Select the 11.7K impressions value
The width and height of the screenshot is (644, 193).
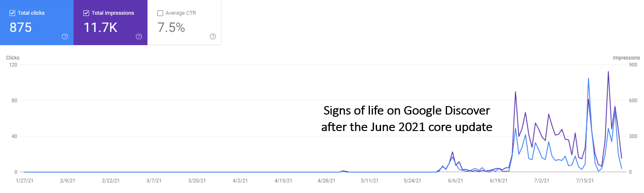point(100,28)
